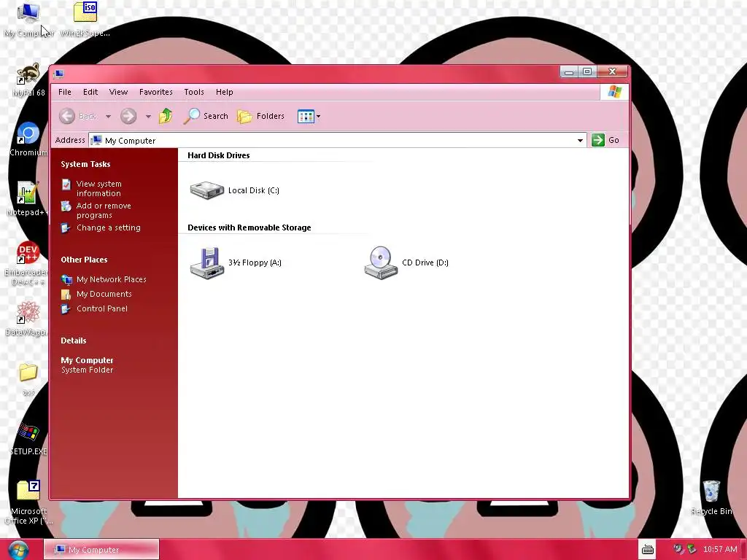Viewport: 747px width, 560px height.
Task: Open Control Panel from Other Places
Action: pos(102,308)
